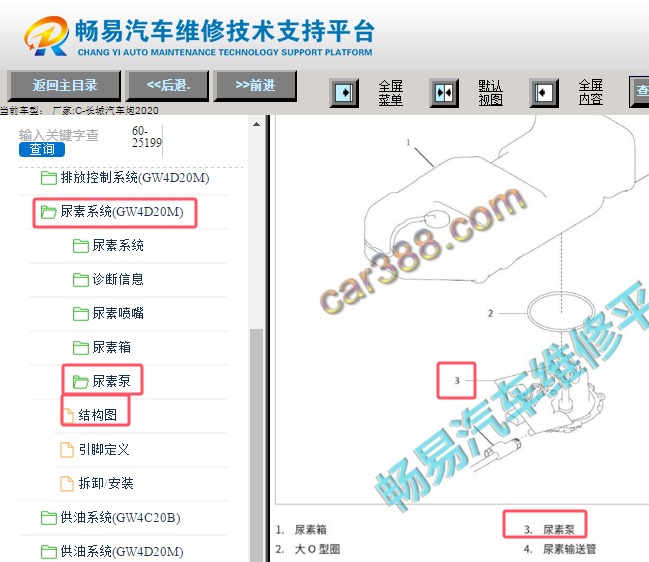Click callout number 2 in the diagram
The width and height of the screenshot is (649, 562).
click(x=490, y=314)
